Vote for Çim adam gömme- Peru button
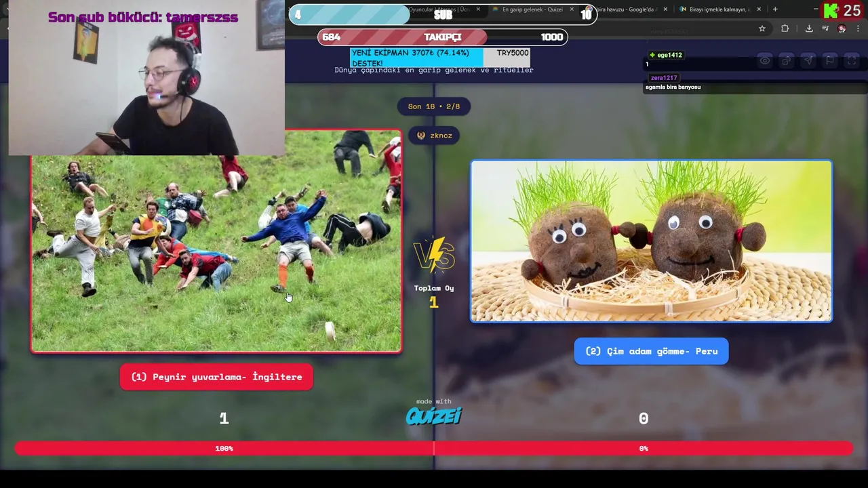 point(651,351)
